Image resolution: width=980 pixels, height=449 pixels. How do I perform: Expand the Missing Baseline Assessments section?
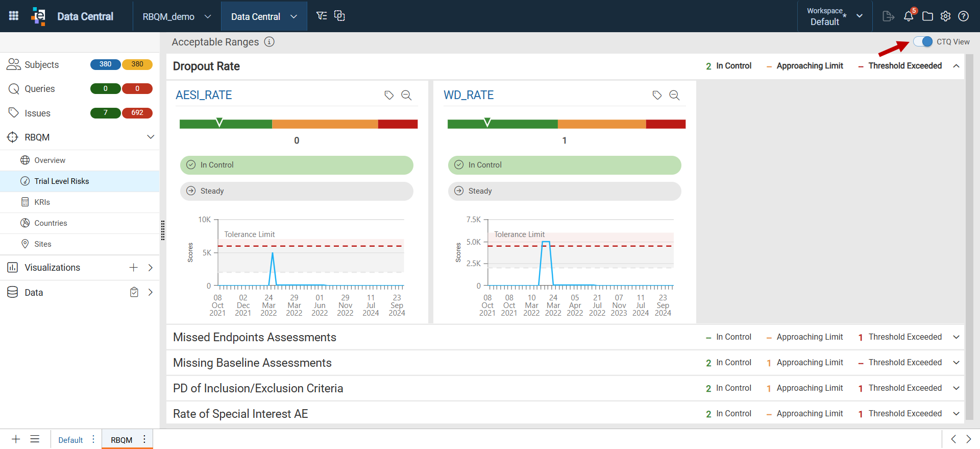pos(957,363)
